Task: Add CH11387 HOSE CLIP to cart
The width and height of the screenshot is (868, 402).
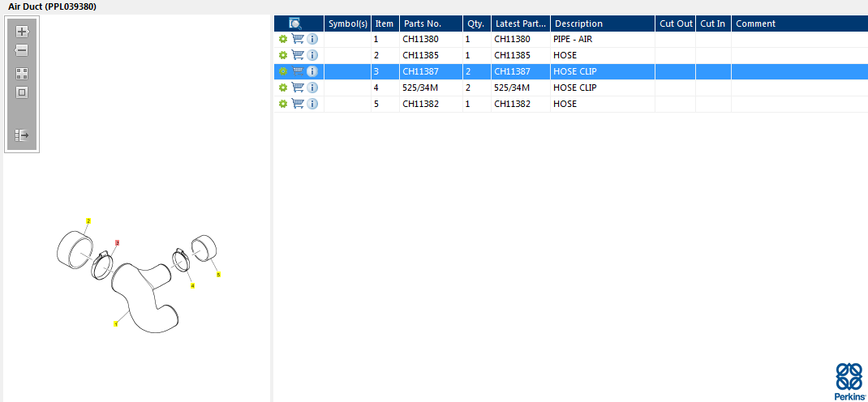Action: 298,71
